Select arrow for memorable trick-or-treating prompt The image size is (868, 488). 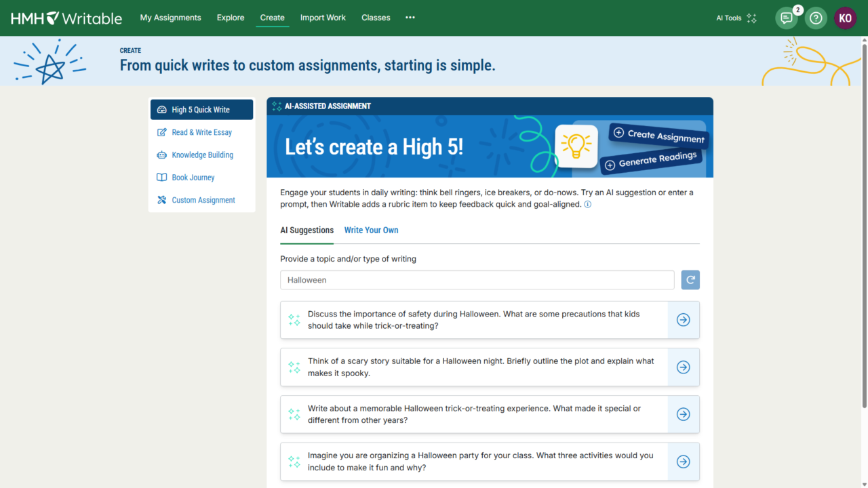(684, 414)
